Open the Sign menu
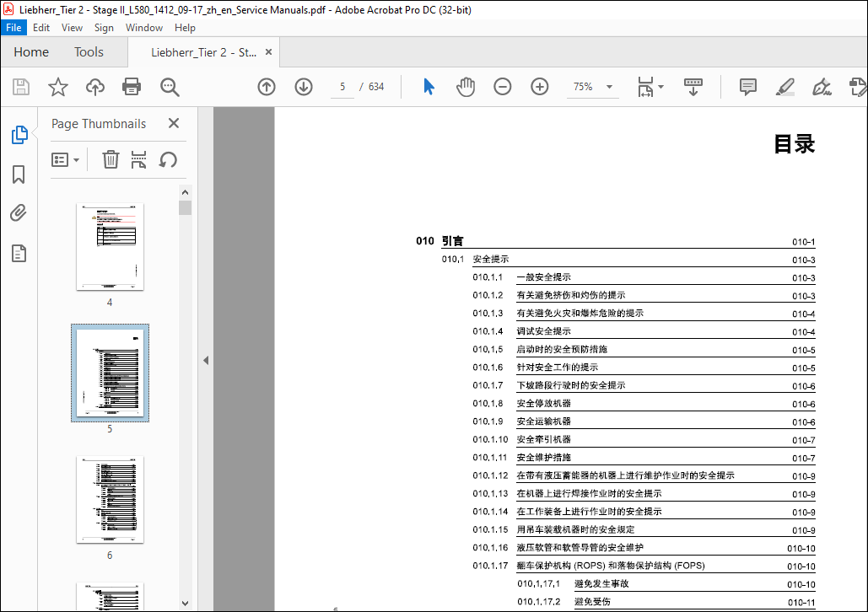The image size is (868, 612). tap(104, 28)
